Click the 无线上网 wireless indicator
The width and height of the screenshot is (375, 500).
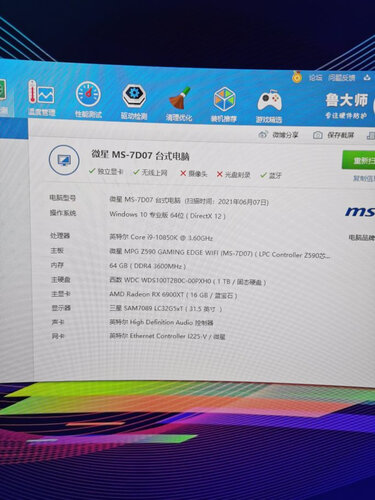pos(150,172)
